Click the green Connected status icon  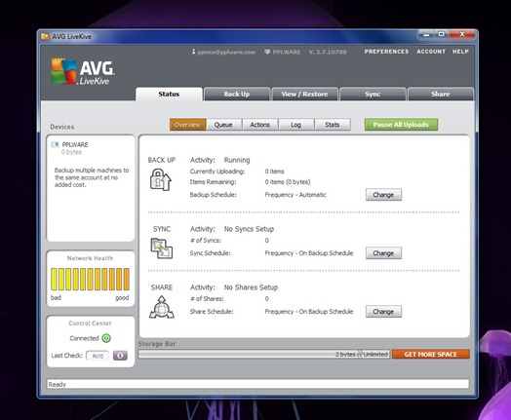pos(106,338)
